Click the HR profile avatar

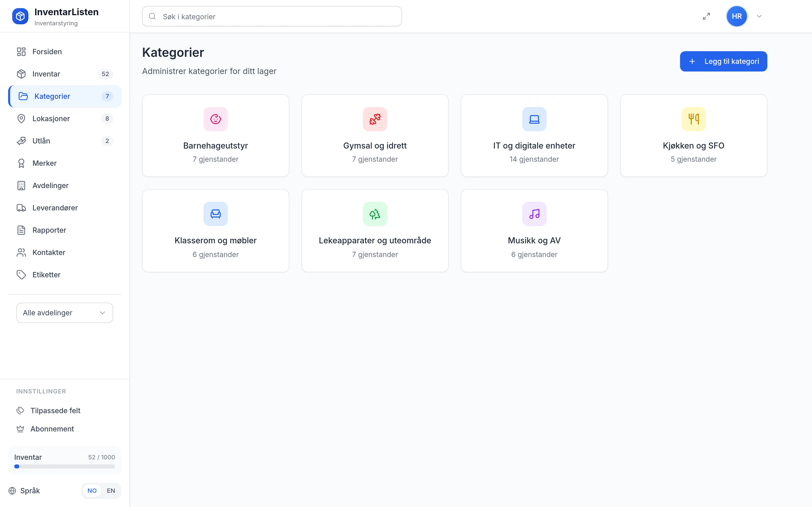[x=736, y=16]
